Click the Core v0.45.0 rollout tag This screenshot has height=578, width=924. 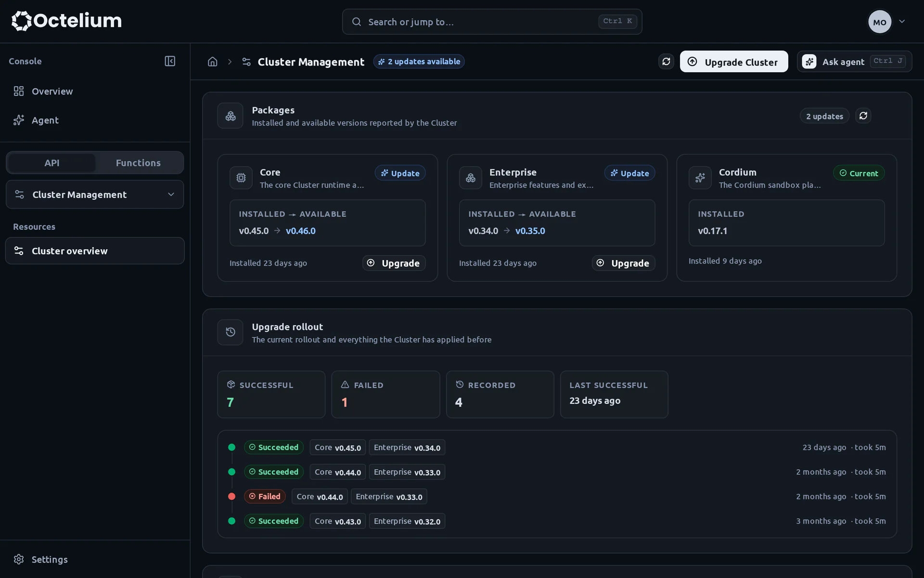338,447
